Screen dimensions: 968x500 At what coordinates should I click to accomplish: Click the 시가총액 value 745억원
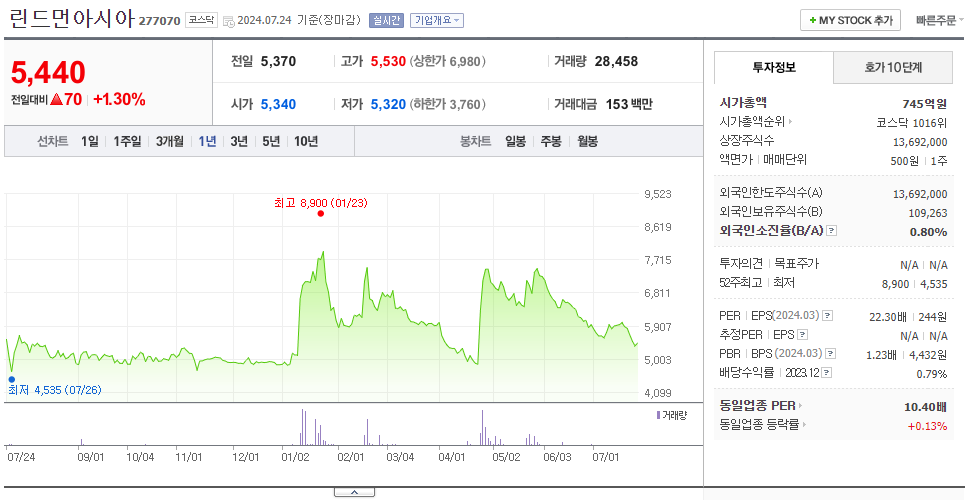(x=924, y=104)
